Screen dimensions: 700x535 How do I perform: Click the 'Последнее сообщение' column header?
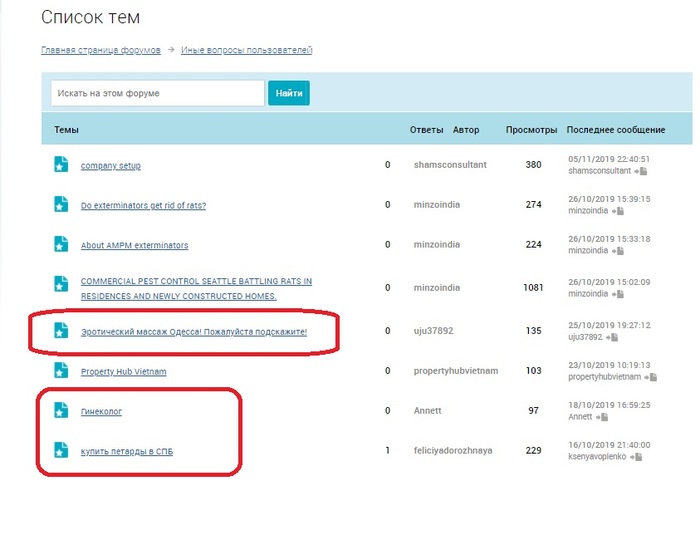(x=615, y=130)
